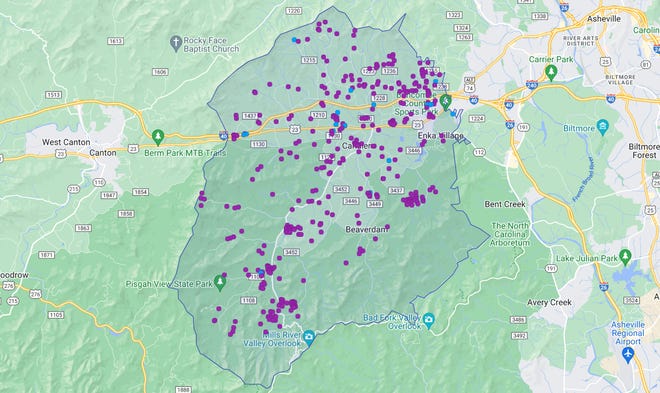Image resolution: width=660 pixels, height=393 pixels.
Task: Click the route 1338 road shield
Action: coord(540,16)
